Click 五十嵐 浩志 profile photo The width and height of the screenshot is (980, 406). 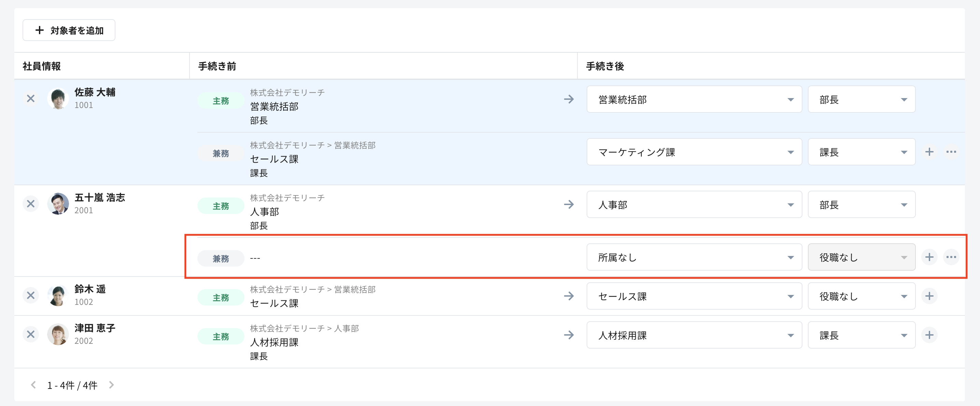click(x=58, y=204)
